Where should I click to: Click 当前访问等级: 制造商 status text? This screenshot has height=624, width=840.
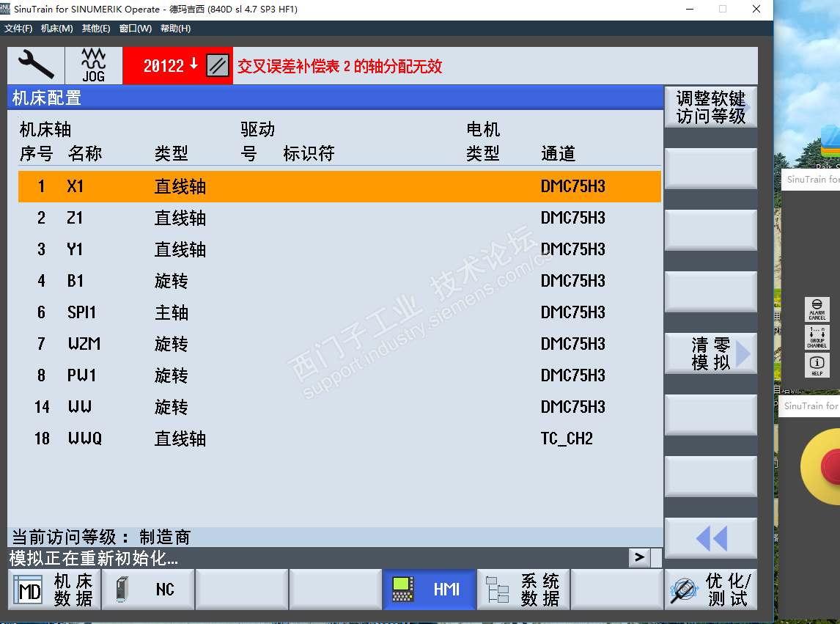(101, 537)
